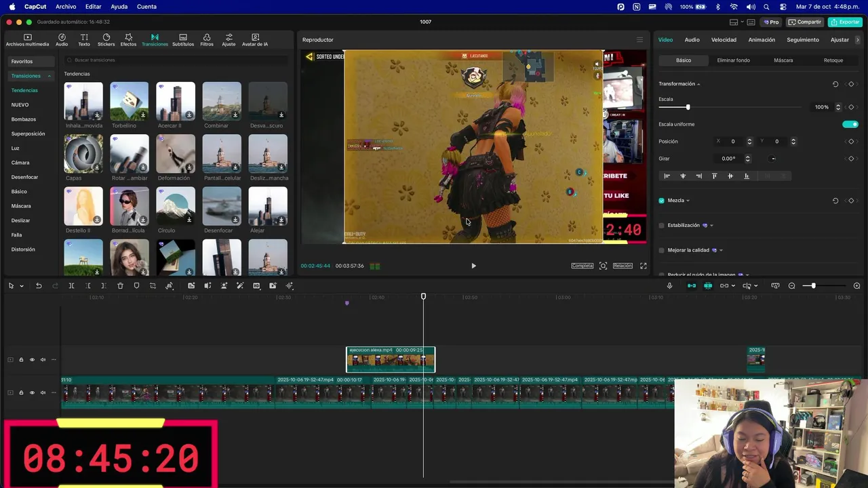Open the Archivos multimedia panel
This screenshot has width=868, height=488.
click(27, 40)
